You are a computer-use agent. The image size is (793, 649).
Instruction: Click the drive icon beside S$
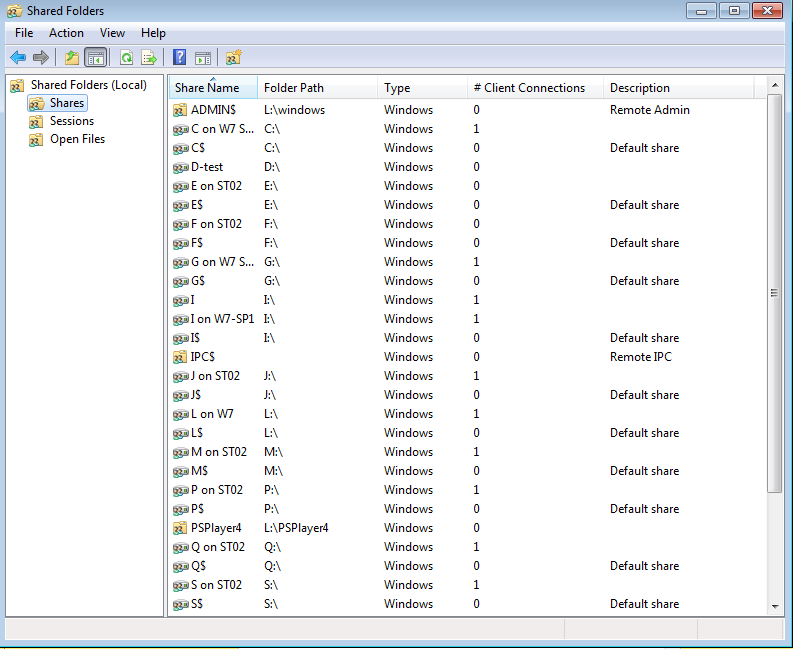click(181, 605)
